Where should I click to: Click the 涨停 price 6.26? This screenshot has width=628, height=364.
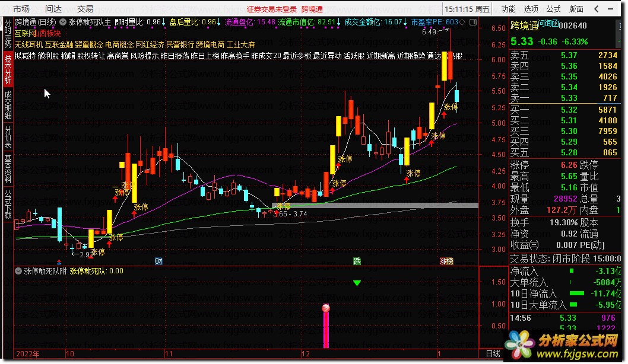569,165
